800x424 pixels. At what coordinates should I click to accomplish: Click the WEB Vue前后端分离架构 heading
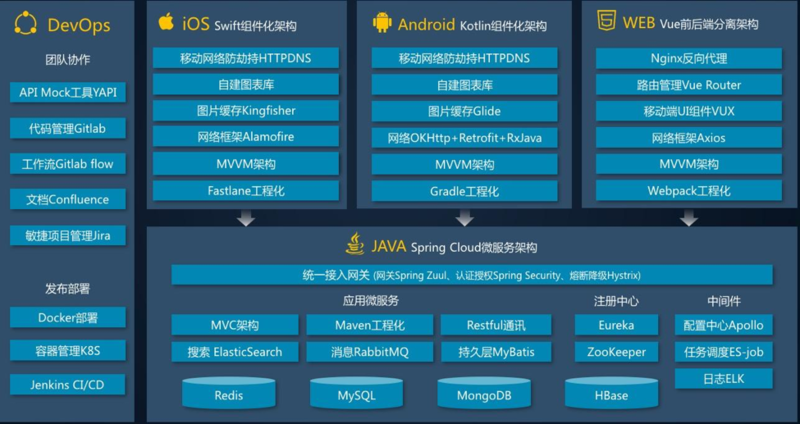click(690, 23)
